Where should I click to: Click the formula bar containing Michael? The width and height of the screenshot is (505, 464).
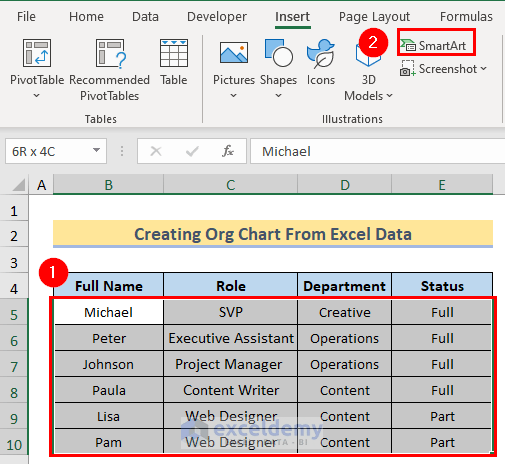tap(377, 151)
